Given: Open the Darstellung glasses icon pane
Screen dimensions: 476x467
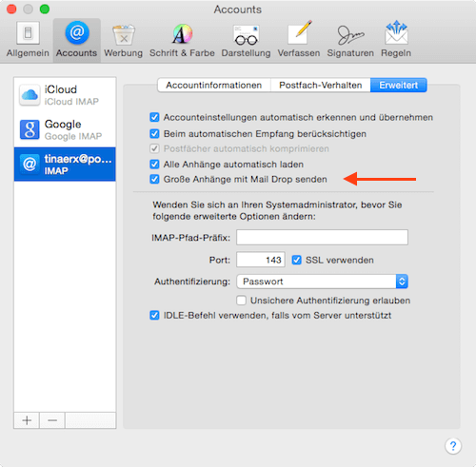Looking at the screenshot, I should click(x=246, y=40).
